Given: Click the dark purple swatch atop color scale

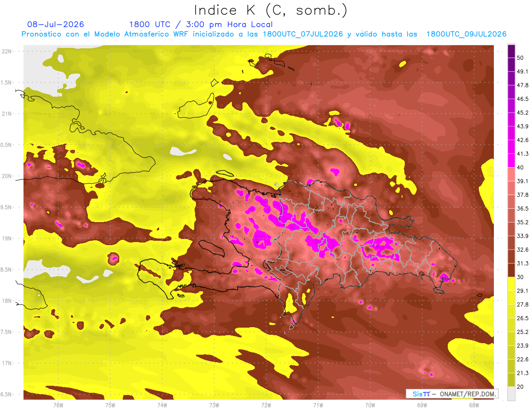Looking at the screenshot, I should (511, 51).
